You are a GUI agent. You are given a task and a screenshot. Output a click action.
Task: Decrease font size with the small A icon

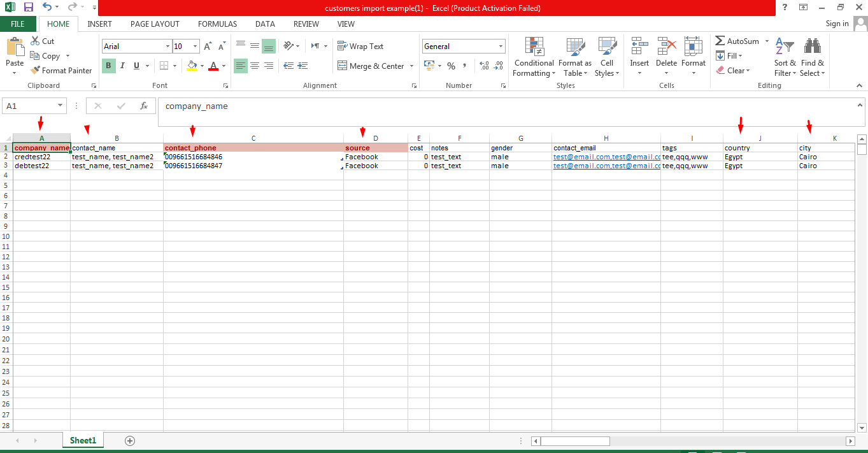pyautogui.click(x=222, y=47)
